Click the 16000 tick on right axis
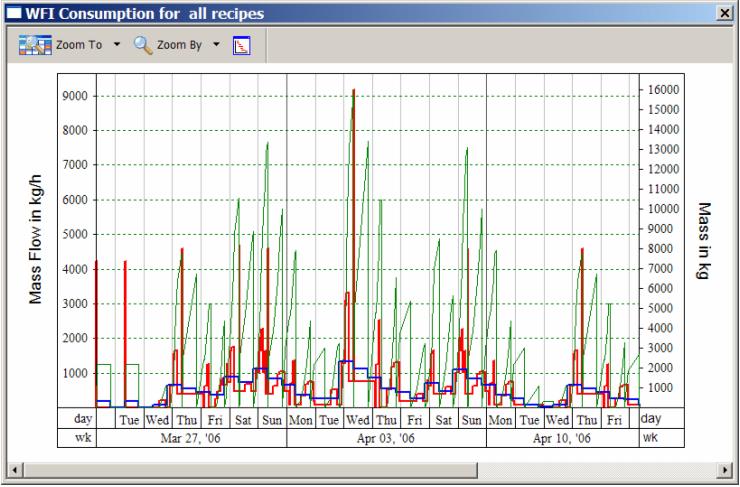This screenshot has width=740, height=487. point(661,89)
